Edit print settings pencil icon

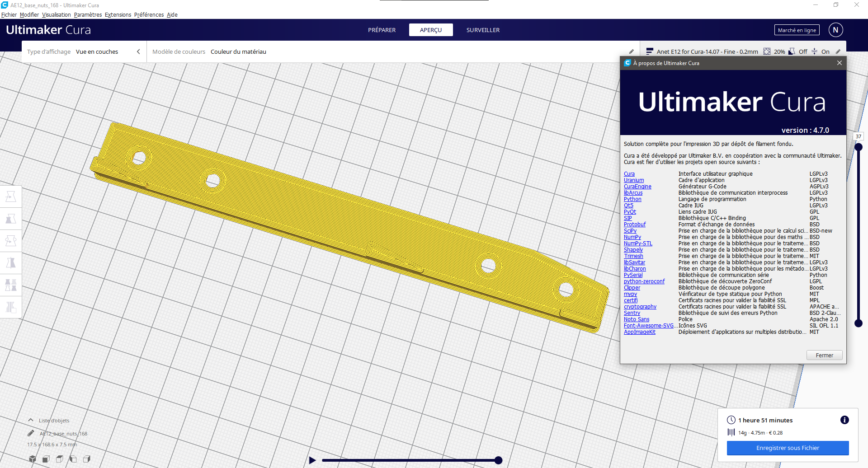(838, 51)
